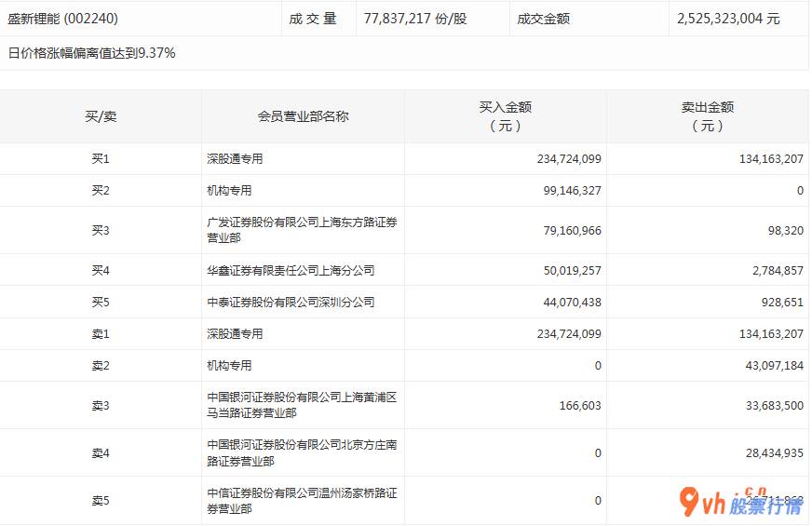812x526 pixels.
Task: Select sell amount 98,320
Action: point(786,230)
